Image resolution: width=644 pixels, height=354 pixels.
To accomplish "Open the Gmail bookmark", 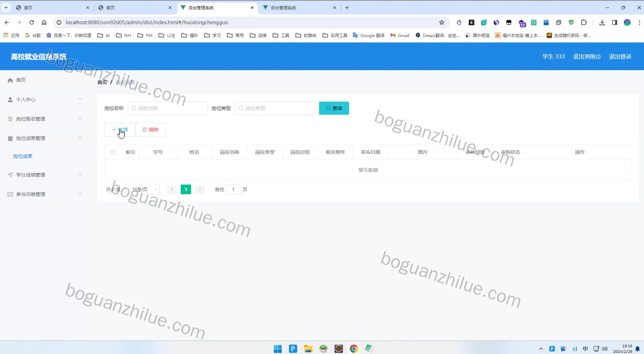I will click(x=400, y=35).
